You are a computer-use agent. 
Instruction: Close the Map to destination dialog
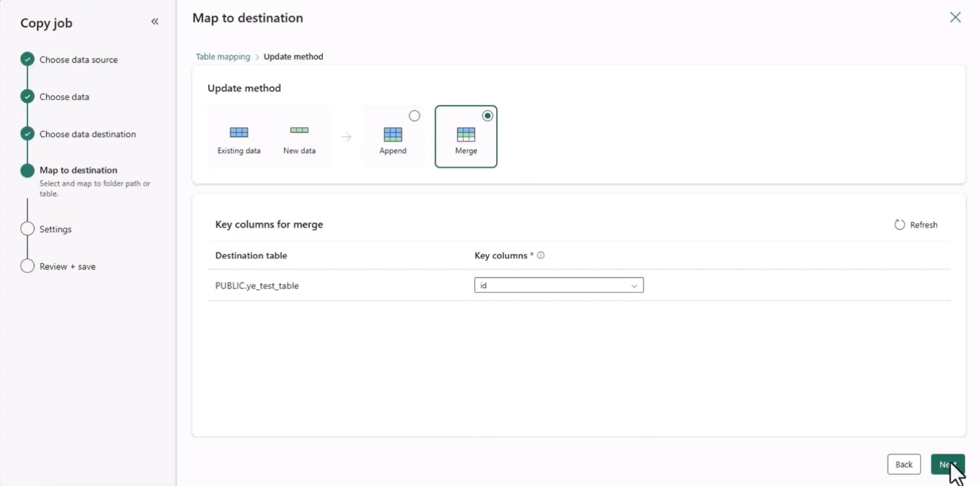click(955, 17)
